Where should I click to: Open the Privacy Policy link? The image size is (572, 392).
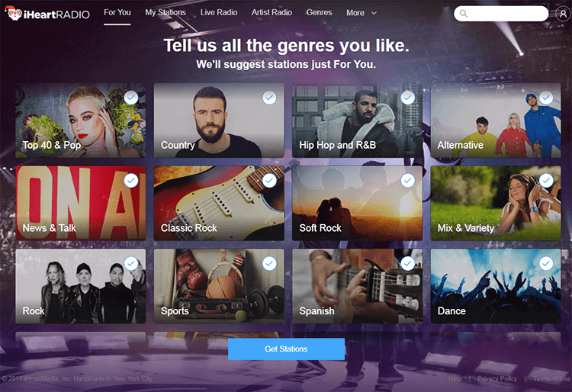point(497,378)
